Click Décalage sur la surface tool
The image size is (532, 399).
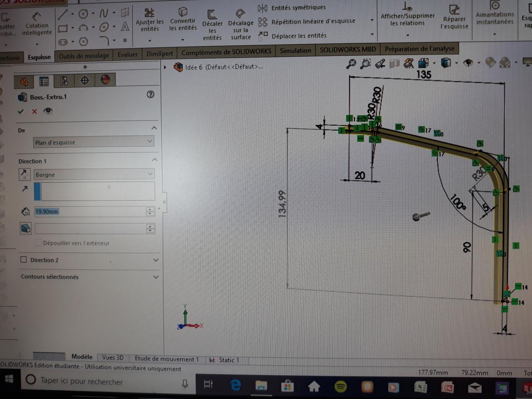coord(241,25)
